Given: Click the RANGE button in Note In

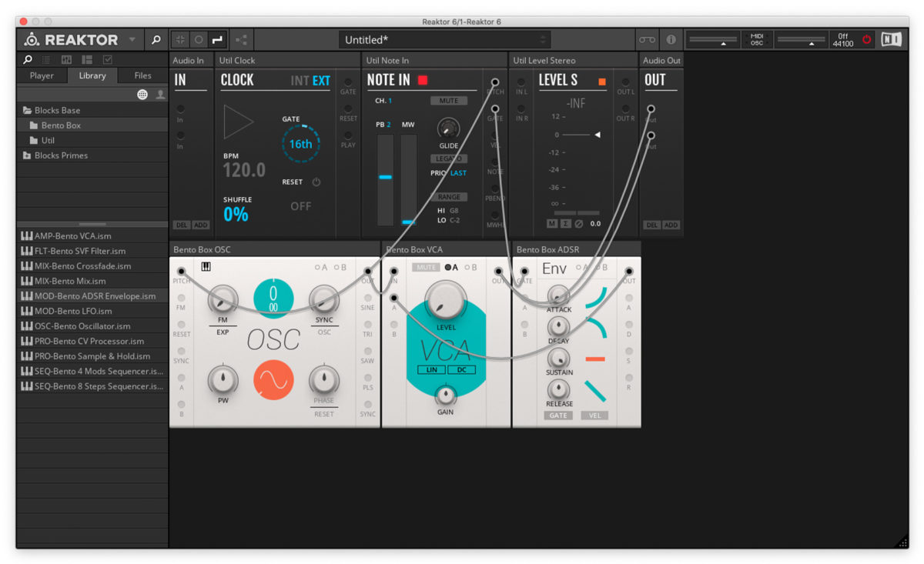Looking at the screenshot, I should click(x=449, y=197).
